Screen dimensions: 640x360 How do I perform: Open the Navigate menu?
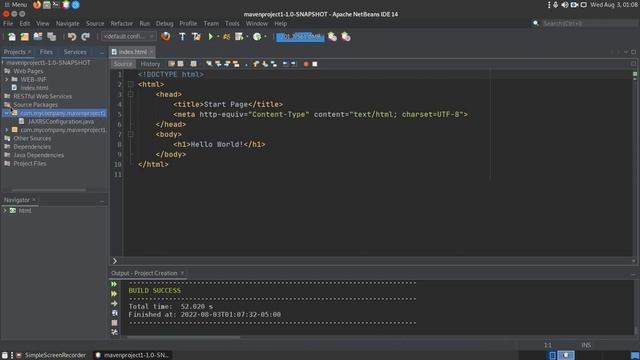[x=67, y=24]
